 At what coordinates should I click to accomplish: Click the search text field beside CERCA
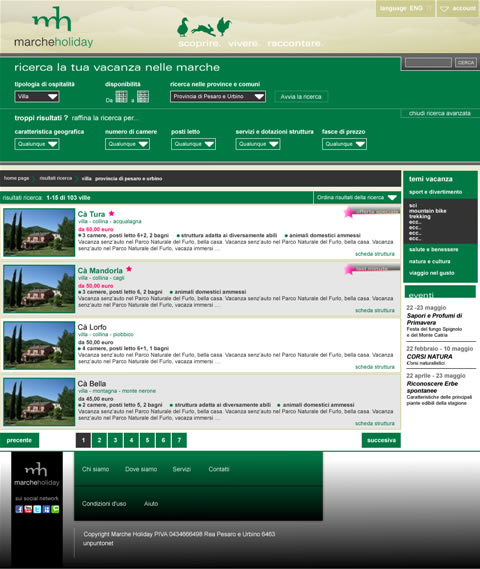point(428,62)
